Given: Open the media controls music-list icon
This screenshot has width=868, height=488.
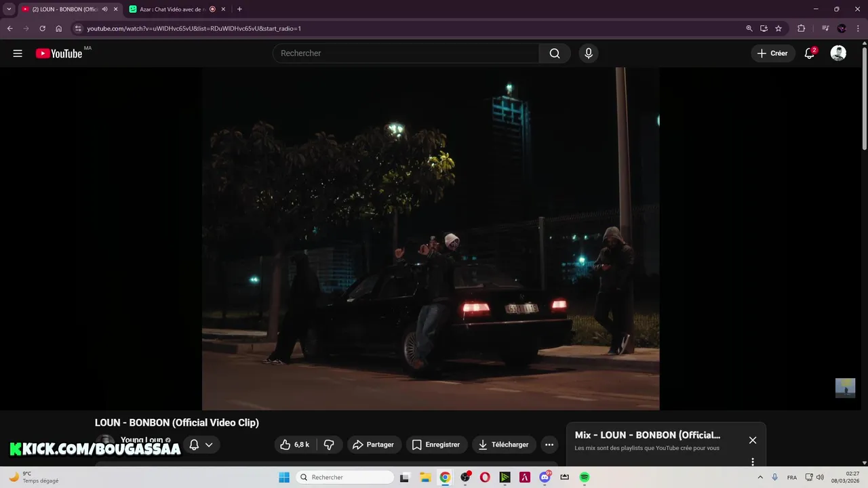Looking at the screenshot, I should click(x=825, y=28).
